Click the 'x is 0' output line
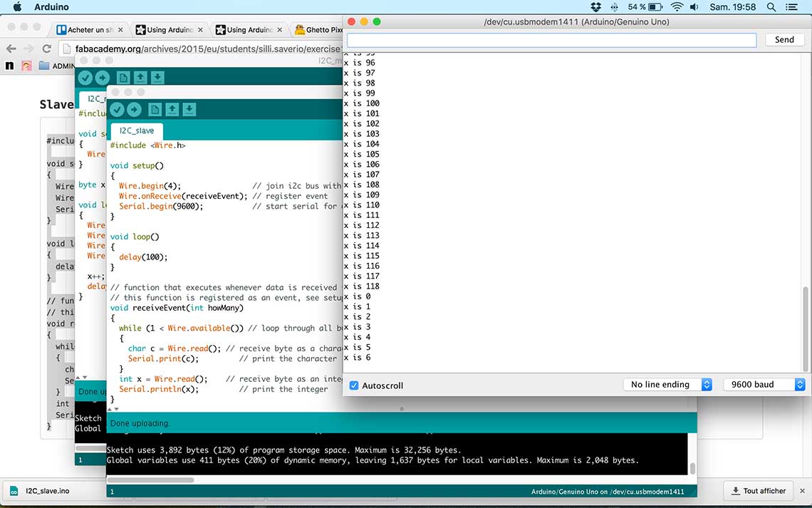The image size is (812, 508). pyautogui.click(x=358, y=296)
